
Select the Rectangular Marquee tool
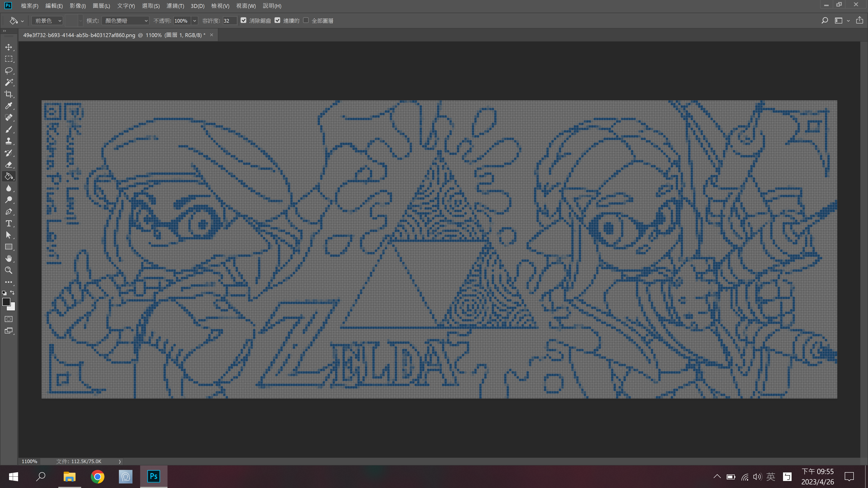pyautogui.click(x=9, y=59)
